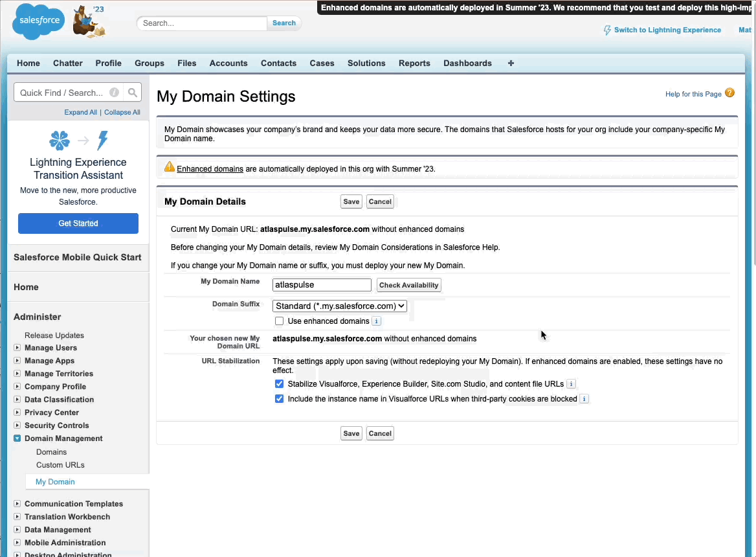Enable the Use enhanced domains checkbox
756x557 pixels.
click(279, 321)
